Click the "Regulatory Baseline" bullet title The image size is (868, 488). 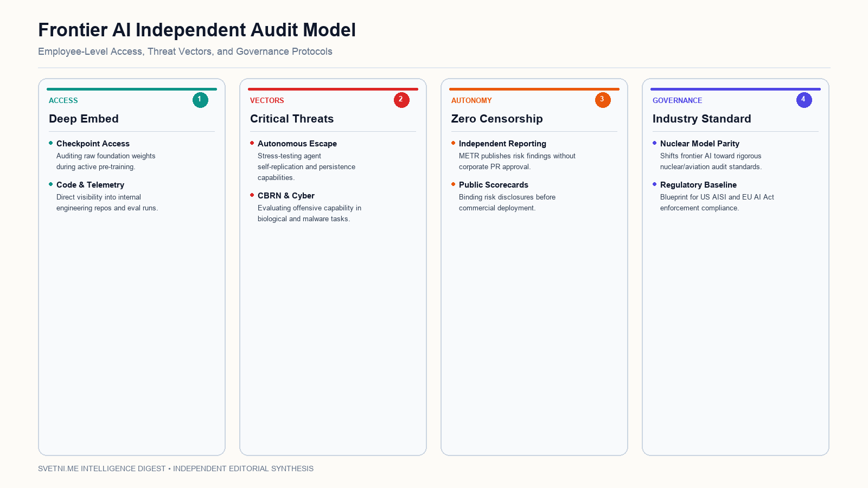click(x=698, y=185)
